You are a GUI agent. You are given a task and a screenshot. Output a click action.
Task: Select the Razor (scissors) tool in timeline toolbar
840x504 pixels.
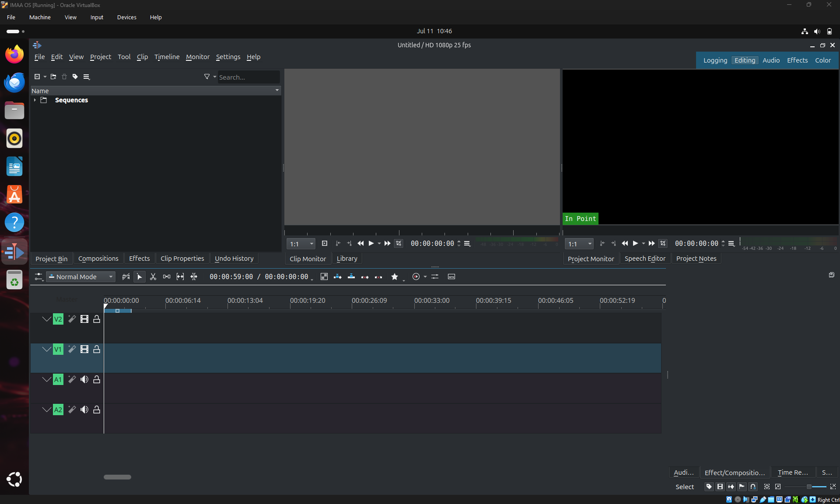tap(153, 276)
